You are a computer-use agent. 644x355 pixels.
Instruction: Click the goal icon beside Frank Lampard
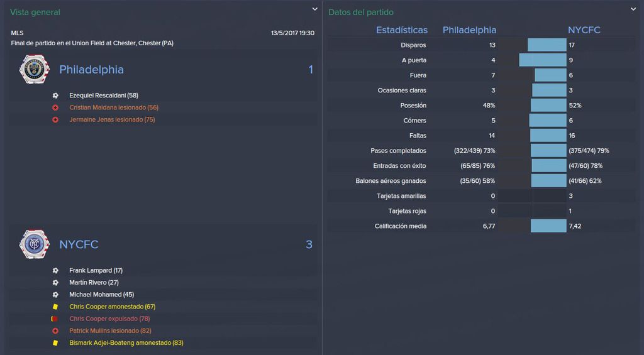click(x=55, y=270)
